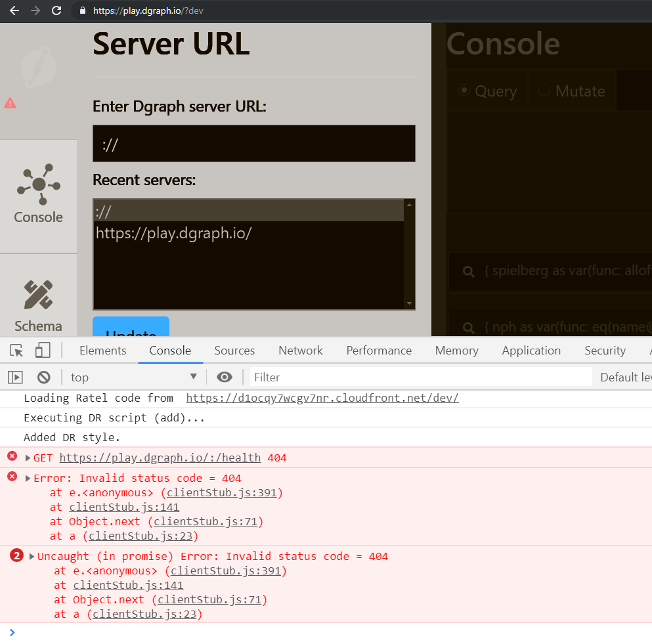Click the recent servers scroll down arrow
This screenshot has height=644, width=652.
click(x=409, y=303)
